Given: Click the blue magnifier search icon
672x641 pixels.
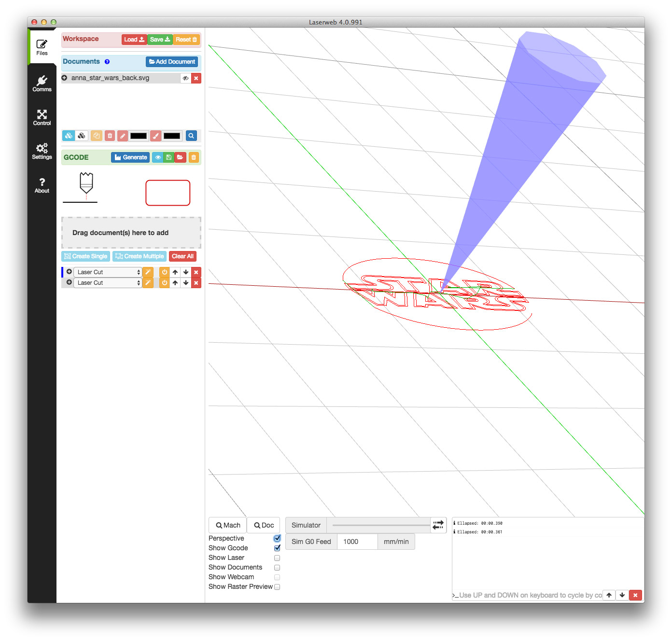Looking at the screenshot, I should [191, 136].
